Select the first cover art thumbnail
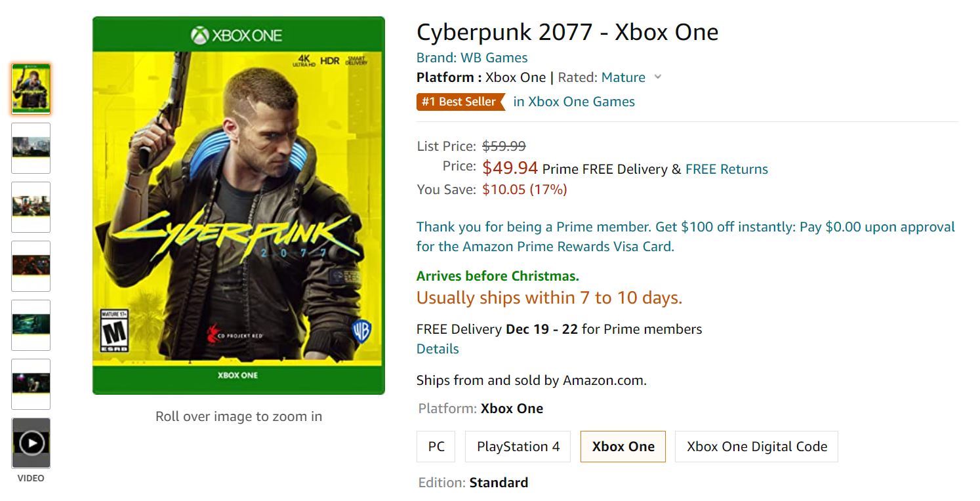 (31, 89)
